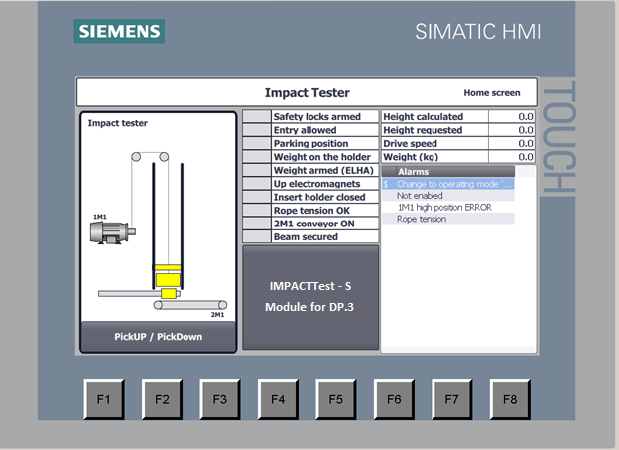Click the 1M1 motor label text
This screenshot has height=450, width=619.
coord(99,217)
